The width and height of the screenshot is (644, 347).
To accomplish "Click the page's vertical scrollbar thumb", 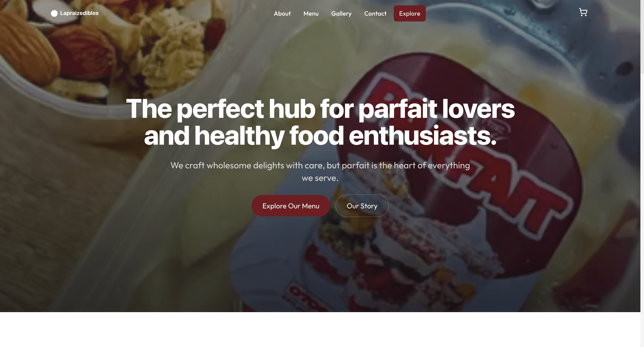I will tap(642, 37).
